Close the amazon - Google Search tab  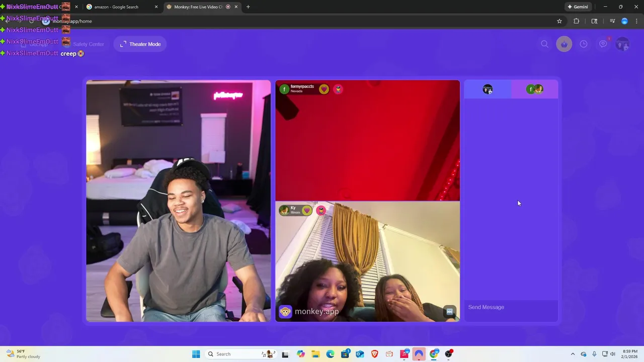click(x=156, y=7)
